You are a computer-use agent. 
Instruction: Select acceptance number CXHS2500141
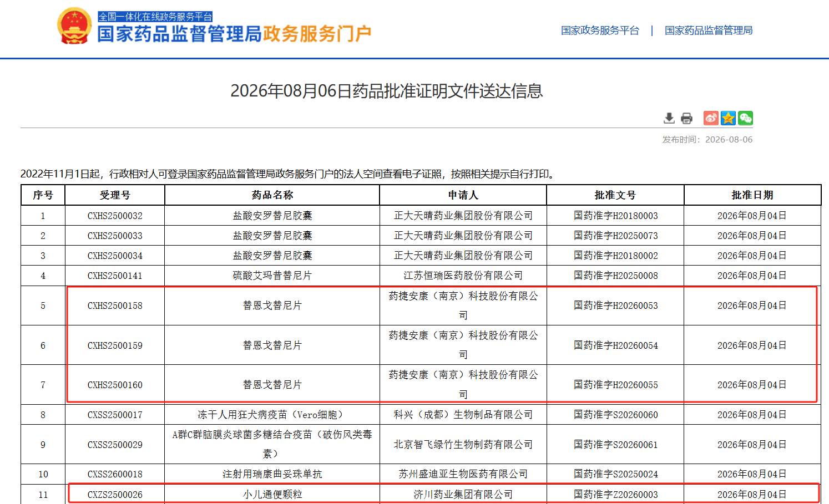coord(115,276)
